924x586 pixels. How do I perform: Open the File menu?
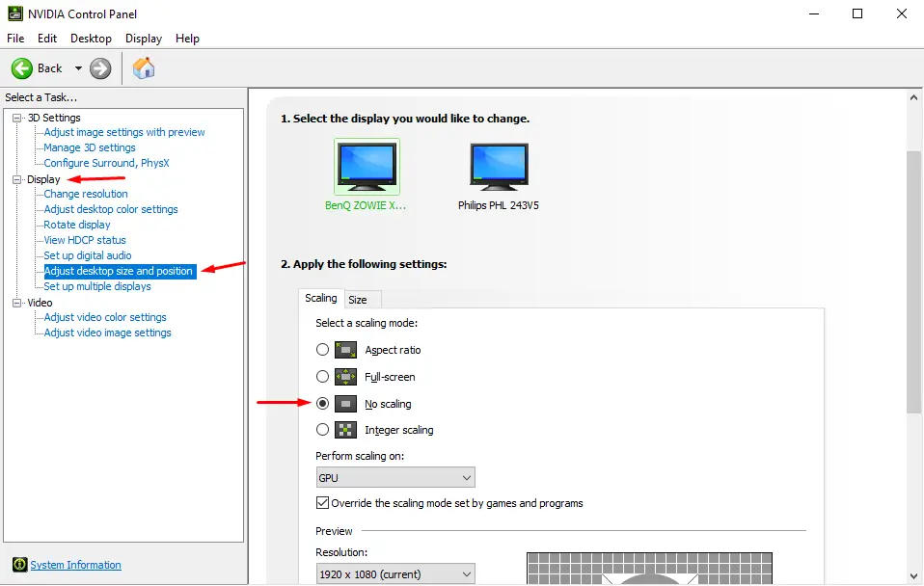pos(15,39)
